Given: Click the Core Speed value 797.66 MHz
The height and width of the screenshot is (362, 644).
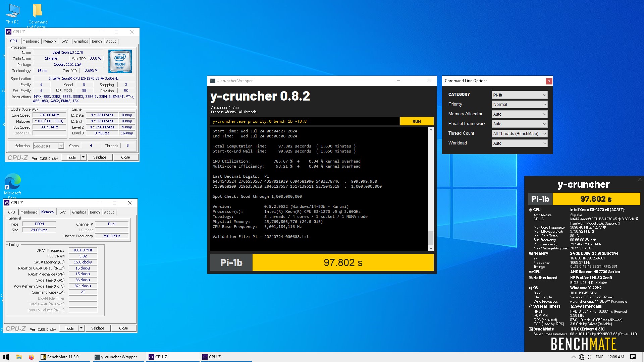Looking at the screenshot, I should click(x=49, y=115).
